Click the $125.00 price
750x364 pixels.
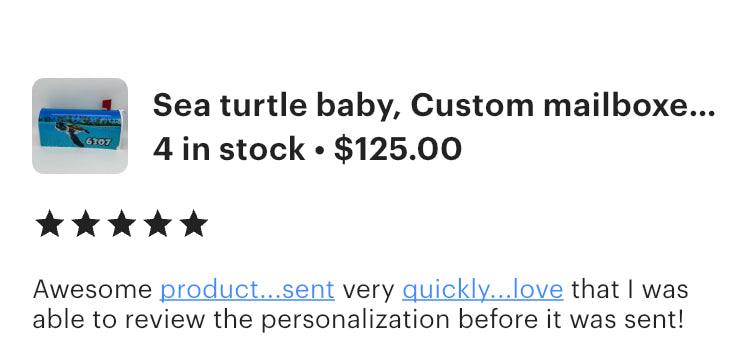397,149
